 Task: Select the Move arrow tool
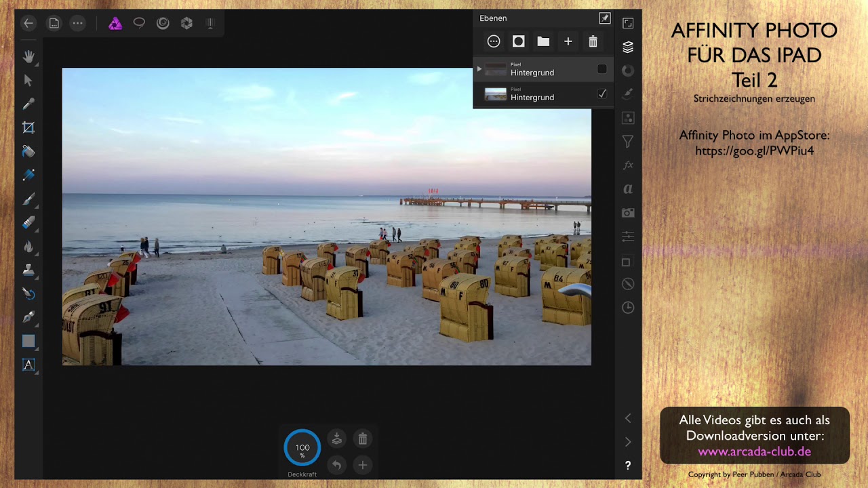coord(28,81)
